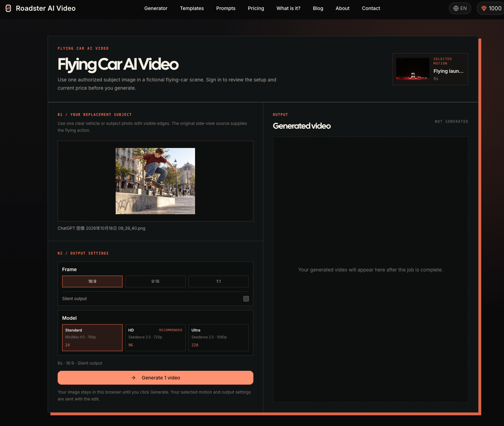Click the uploaded skateboarder image preview
Image resolution: width=504 pixels, height=426 pixels.
[155, 181]
